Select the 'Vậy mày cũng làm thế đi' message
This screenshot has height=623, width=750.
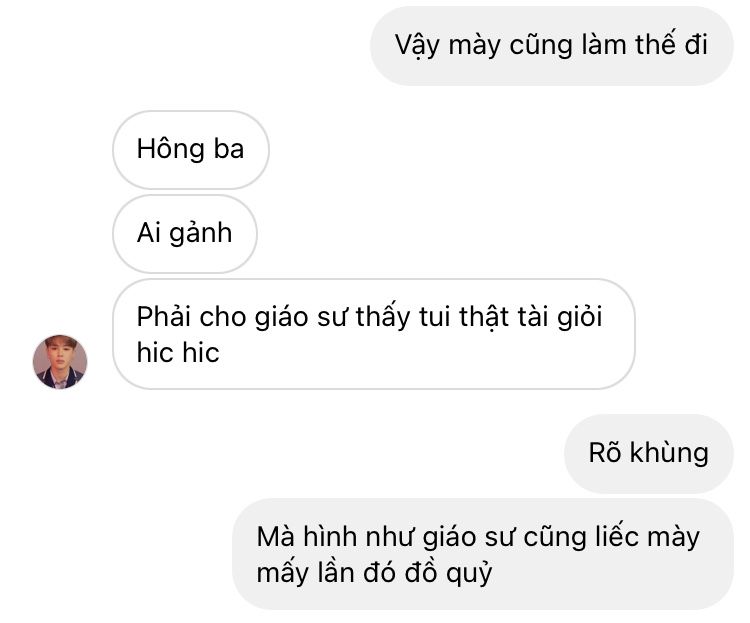point(551,46)
